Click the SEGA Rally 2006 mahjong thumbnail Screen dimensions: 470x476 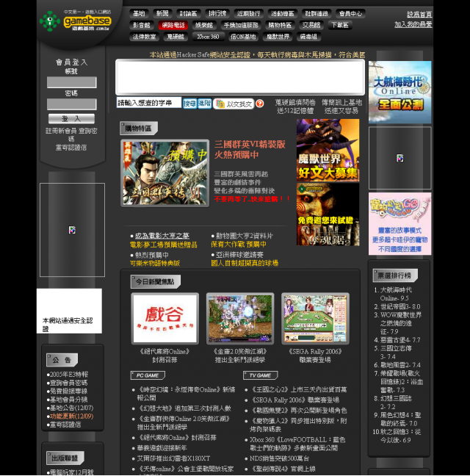(316, 319)
